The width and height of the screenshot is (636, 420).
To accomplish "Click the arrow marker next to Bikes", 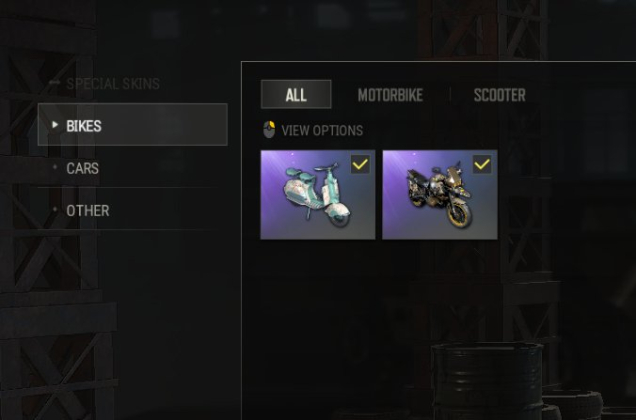I will [55, 125].
